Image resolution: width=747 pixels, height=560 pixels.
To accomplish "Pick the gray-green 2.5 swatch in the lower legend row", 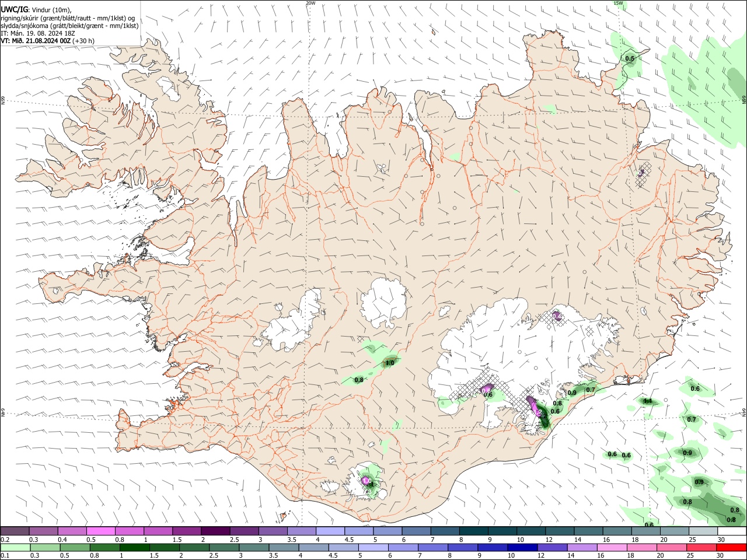I will coord(225,548).
